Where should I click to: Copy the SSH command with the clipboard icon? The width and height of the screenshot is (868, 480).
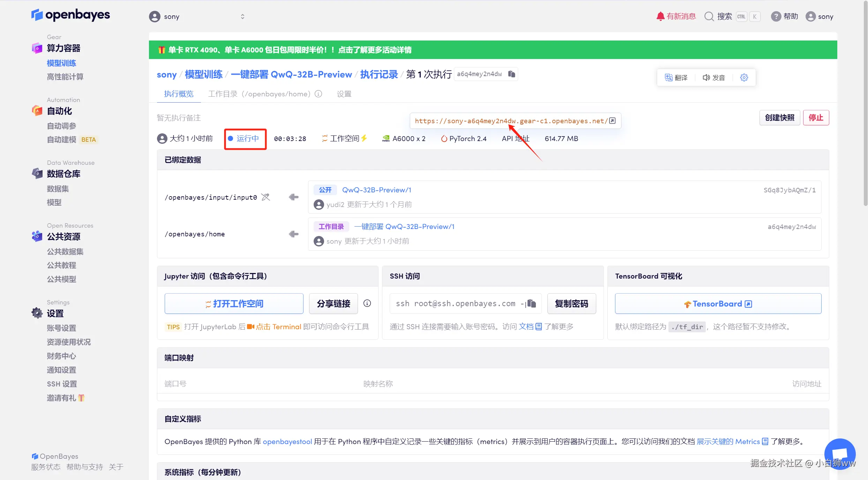point(531,303)
